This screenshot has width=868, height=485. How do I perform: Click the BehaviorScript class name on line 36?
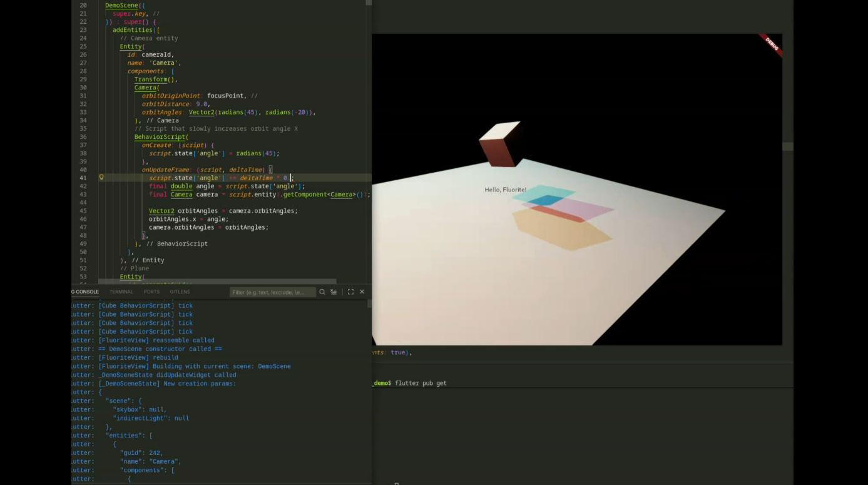point(160,137)
